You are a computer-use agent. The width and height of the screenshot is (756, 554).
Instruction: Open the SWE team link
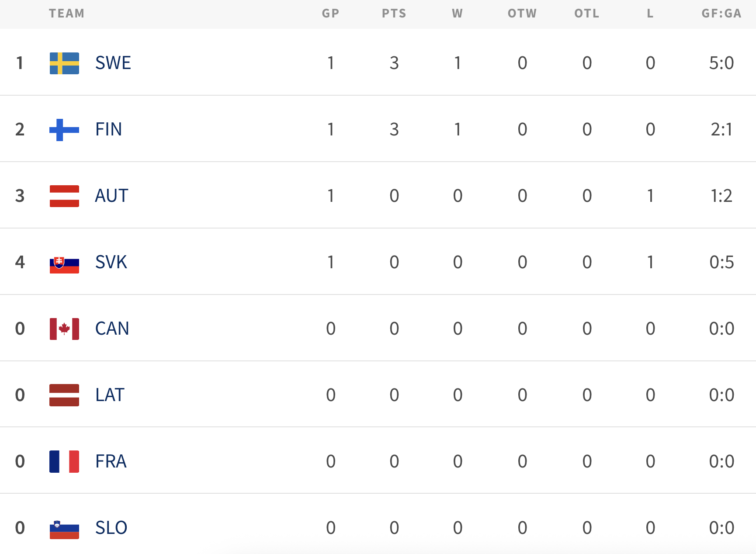113,63
